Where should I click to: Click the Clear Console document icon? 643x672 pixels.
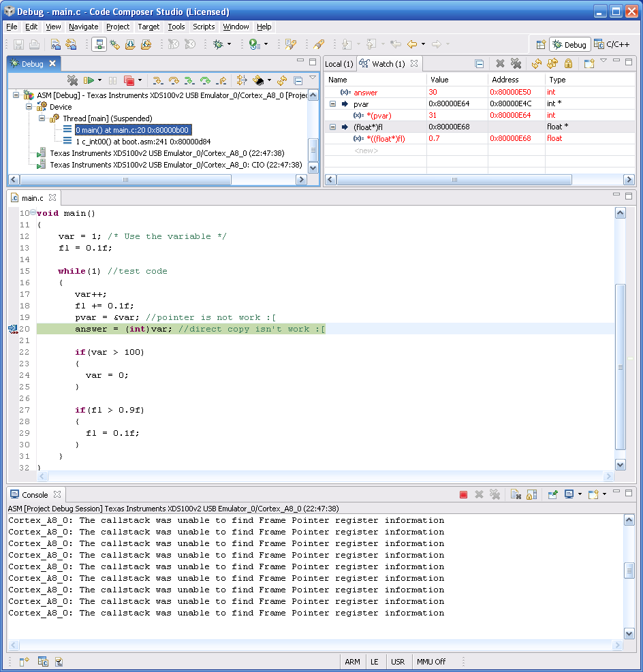[516, 494]
